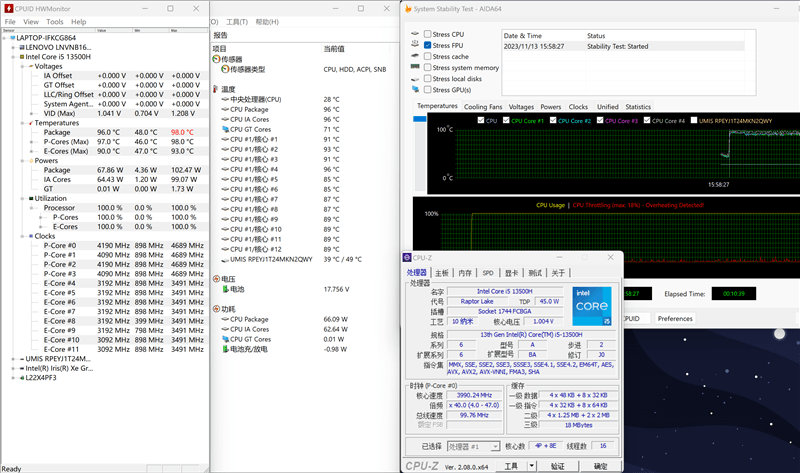Click the 验证 button in CPU-Z
800x473 pixels.
558,466
